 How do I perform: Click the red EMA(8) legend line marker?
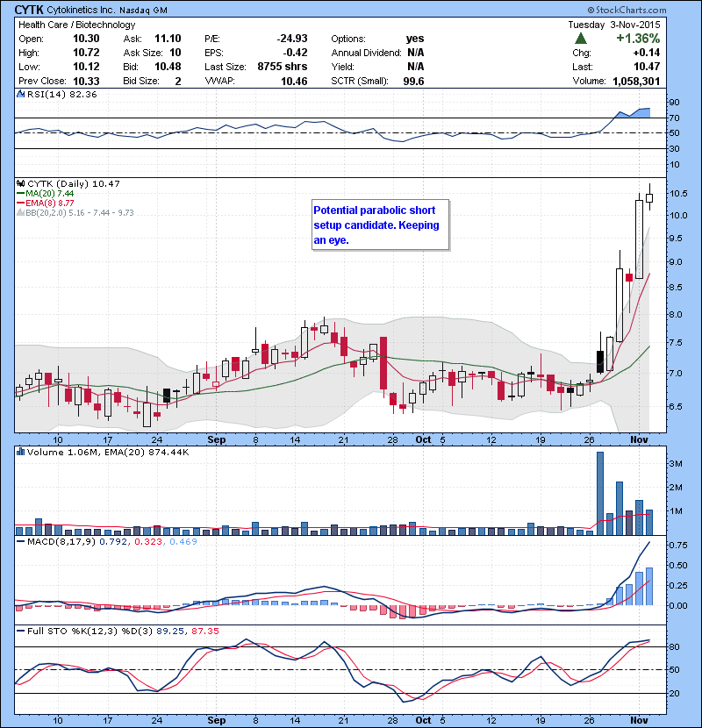click(21, 203)
